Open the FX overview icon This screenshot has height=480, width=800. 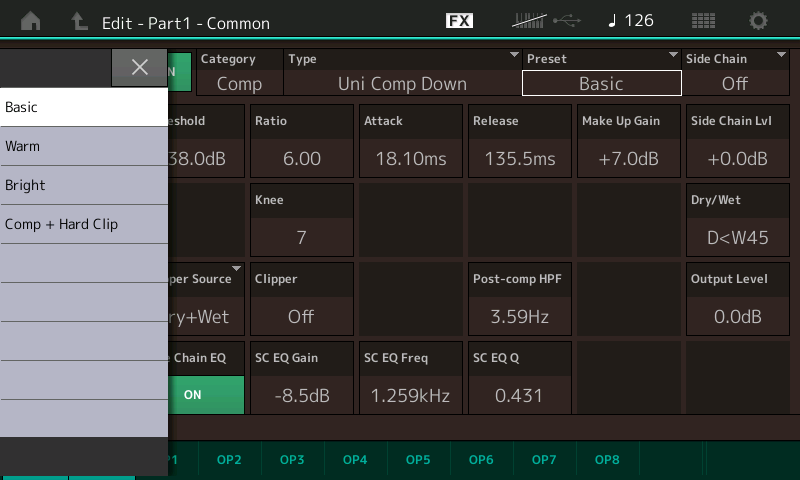pos(459,20)
